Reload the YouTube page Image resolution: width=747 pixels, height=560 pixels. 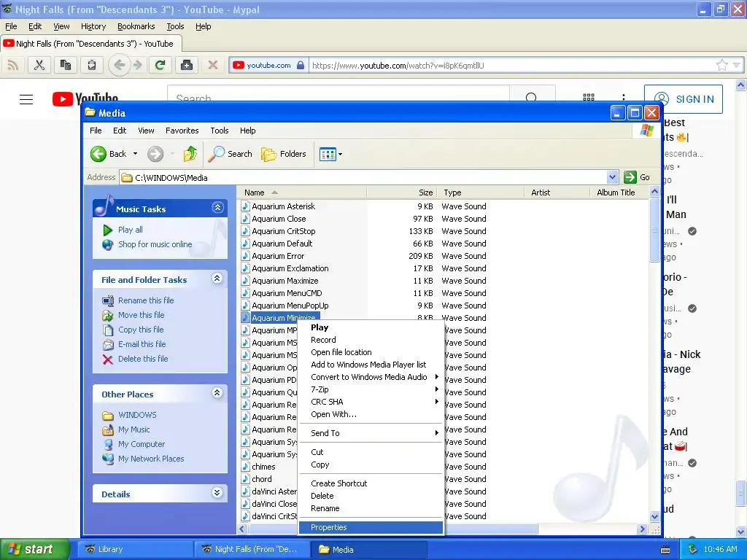(160, 65)
